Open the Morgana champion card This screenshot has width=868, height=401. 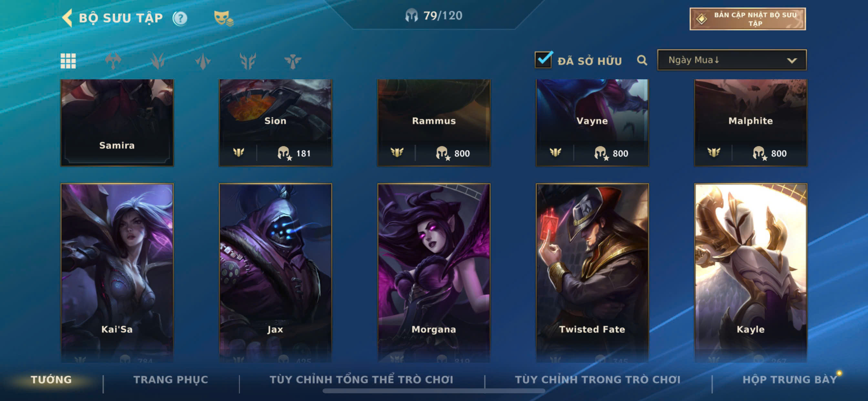[434, 272]
